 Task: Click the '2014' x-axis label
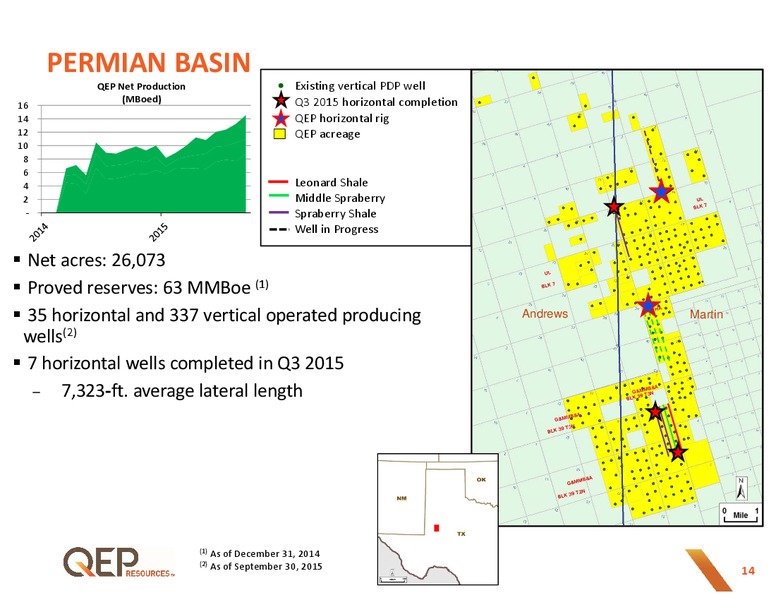point(39,232)
